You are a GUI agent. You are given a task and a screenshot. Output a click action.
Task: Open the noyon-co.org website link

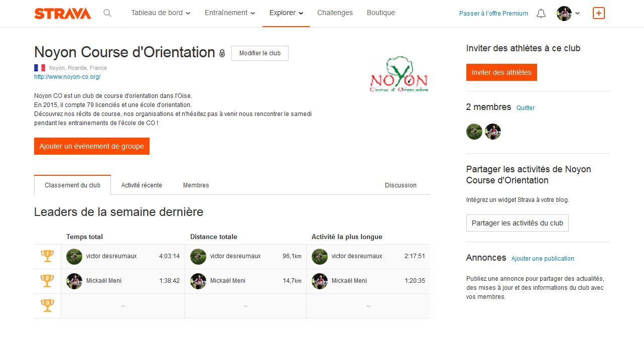click(67, 77)
